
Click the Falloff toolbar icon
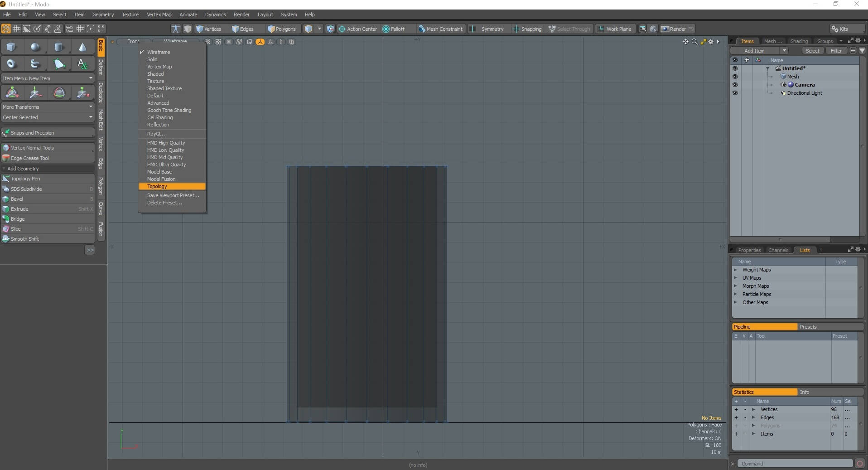(385, 29)
